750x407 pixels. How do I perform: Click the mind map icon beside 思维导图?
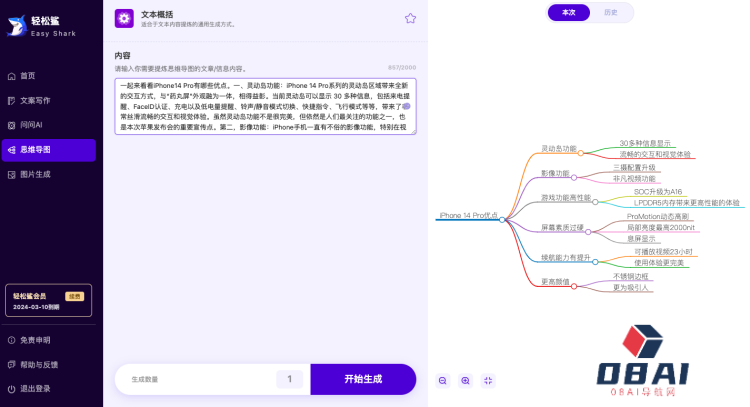(x=11, y=150)
